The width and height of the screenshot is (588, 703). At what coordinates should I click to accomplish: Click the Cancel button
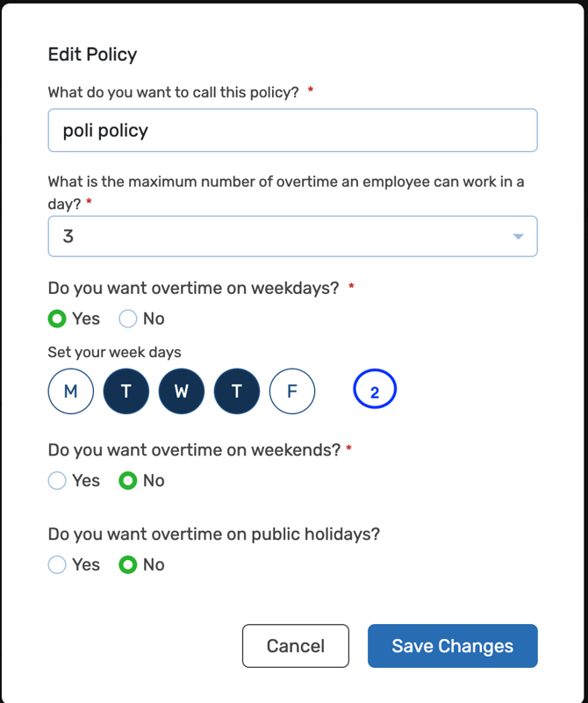(296, 646)
